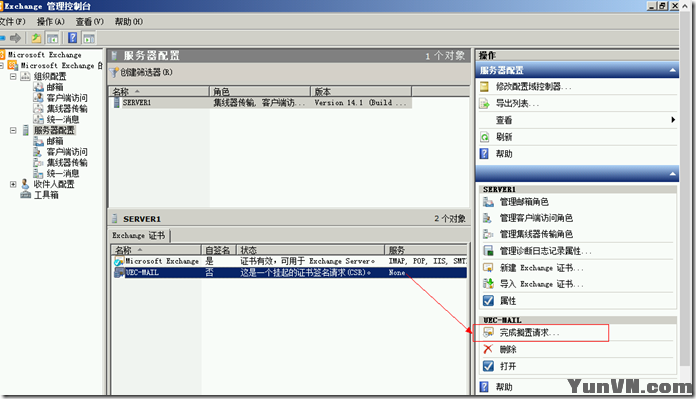
Task: Click 修改配置域控制器... action link
Action: click(x=534, y=87)
